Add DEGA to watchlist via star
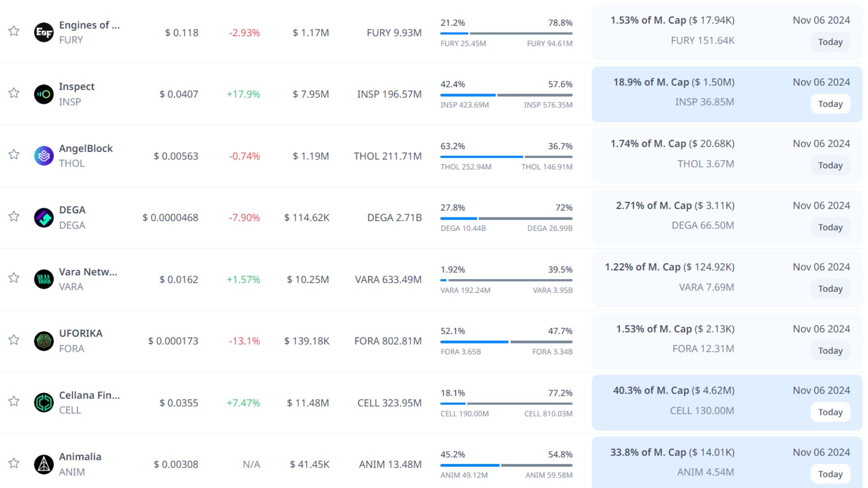 (14, 216)
